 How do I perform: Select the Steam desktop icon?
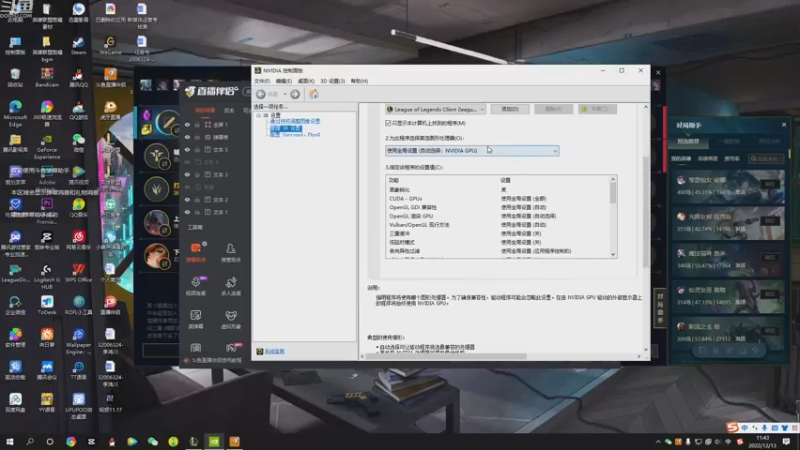(x=78, y=45)
